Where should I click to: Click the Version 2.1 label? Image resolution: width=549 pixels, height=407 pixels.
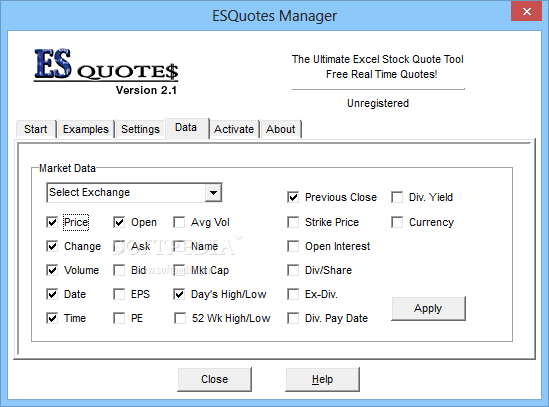(x=146, y=90)
